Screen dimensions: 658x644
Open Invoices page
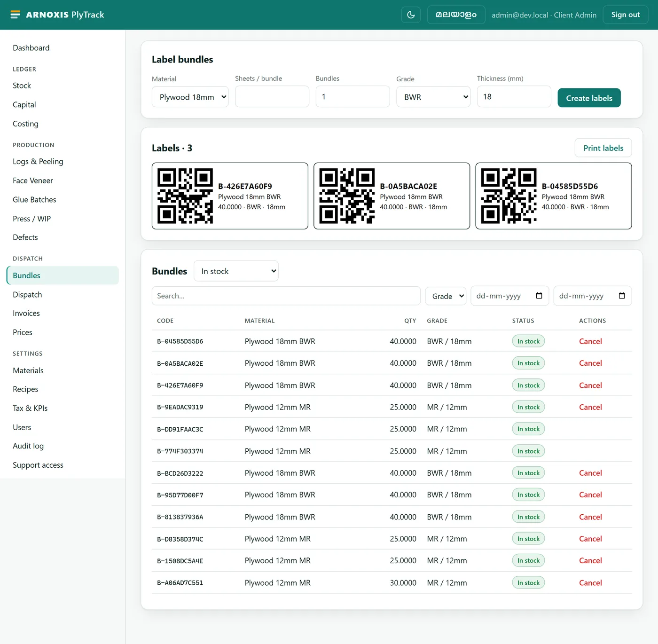click(26, 313)
